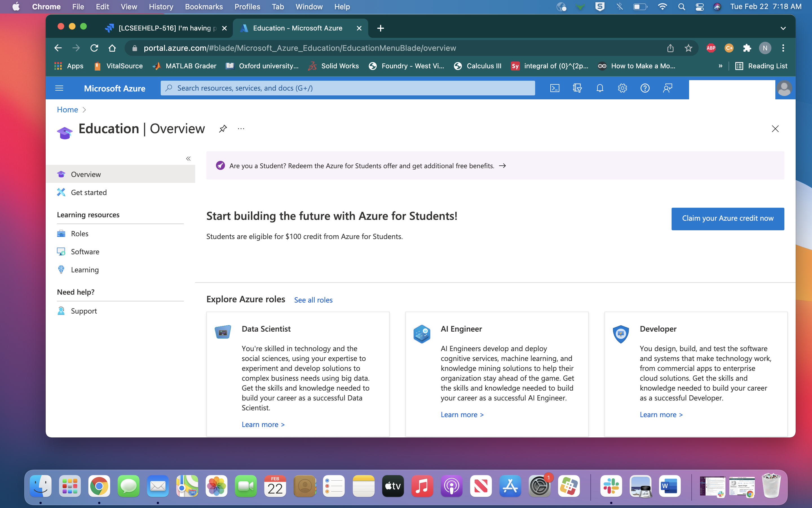Click the Microsoft Azure header title
The height and width of the screenshot is (508, 812).
pyautogui.click(x=114, y=88)
